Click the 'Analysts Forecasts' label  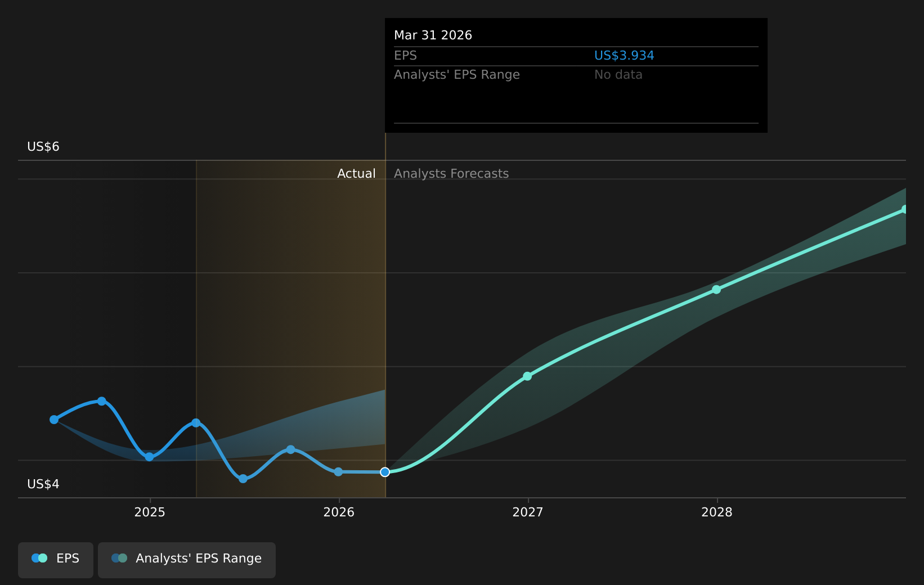[x=451, y=174]
